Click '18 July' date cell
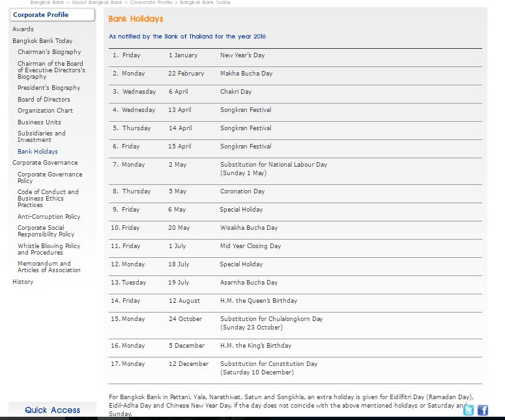 (179, 264)
